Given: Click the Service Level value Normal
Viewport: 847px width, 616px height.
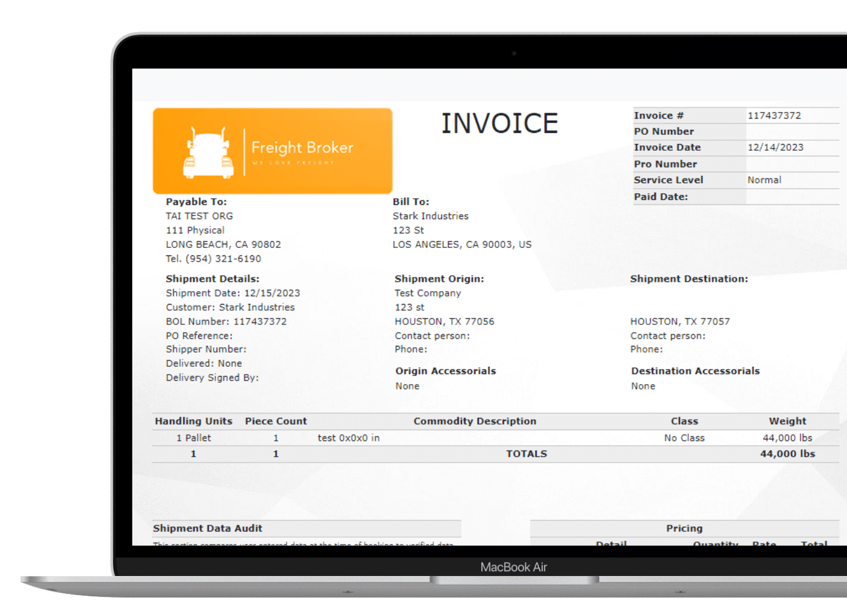Looking at the screenshot, I should coord(764,180).
